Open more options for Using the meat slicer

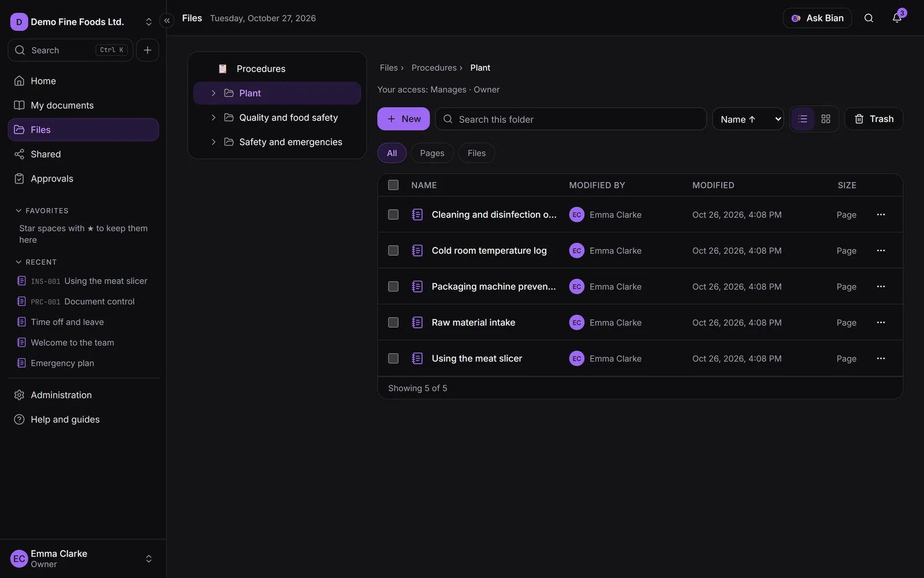coord(881,358)
